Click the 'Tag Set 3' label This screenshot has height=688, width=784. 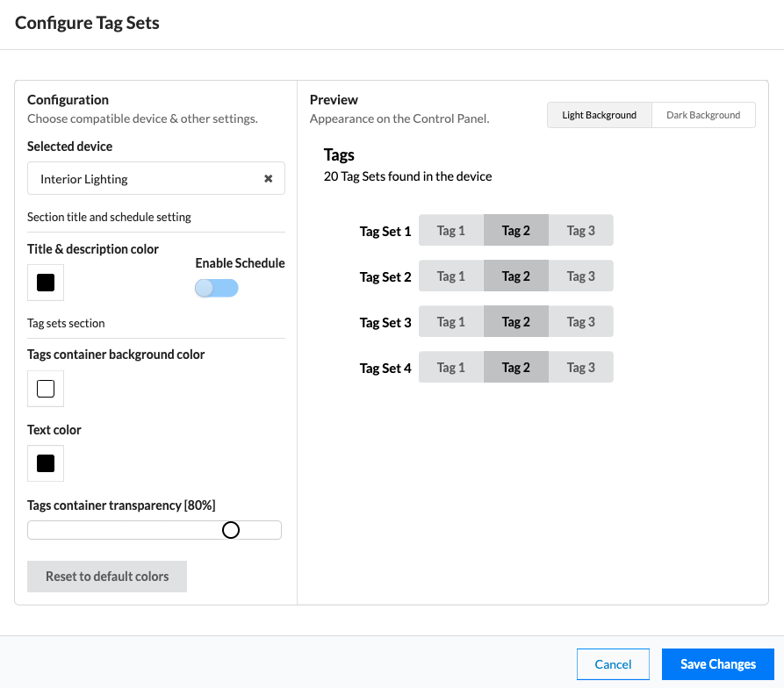pyautogui.click(x=385, y=323)
